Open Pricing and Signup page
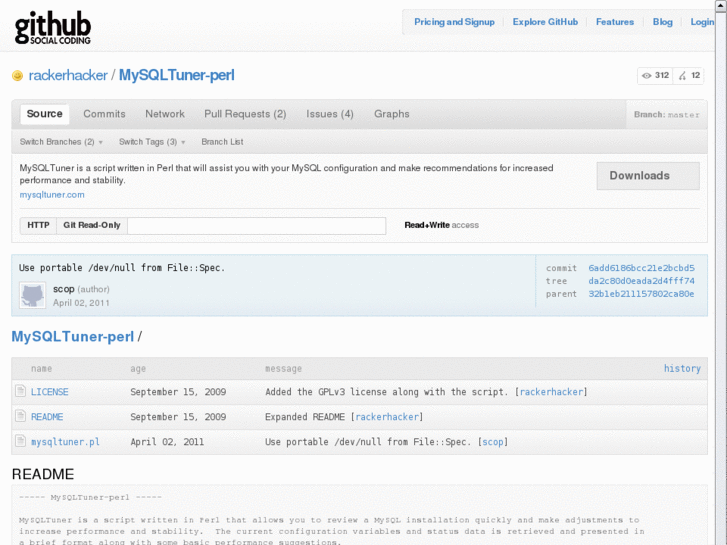727x545 pixels. (454, 22)
